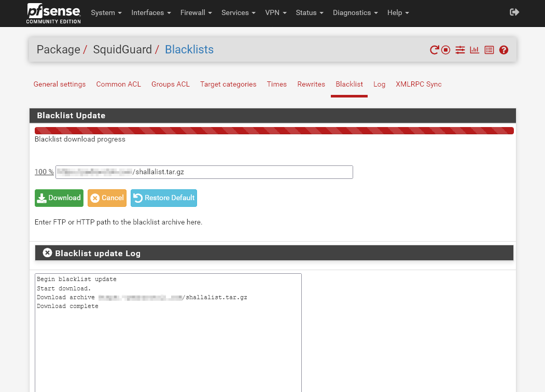This screenshot has height=392, width=545.
Task: Open the Target categories tab
Action: (x=228, y=84)
